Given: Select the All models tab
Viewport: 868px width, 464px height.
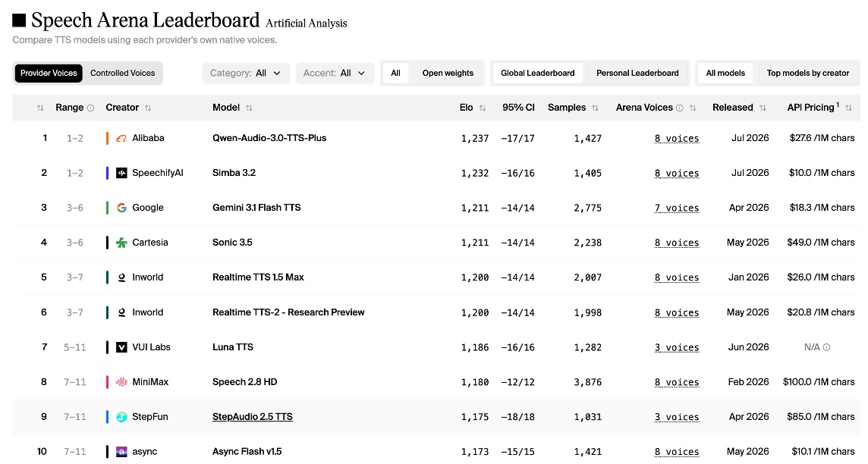Looking at the screenshot, I should (725, 73).
